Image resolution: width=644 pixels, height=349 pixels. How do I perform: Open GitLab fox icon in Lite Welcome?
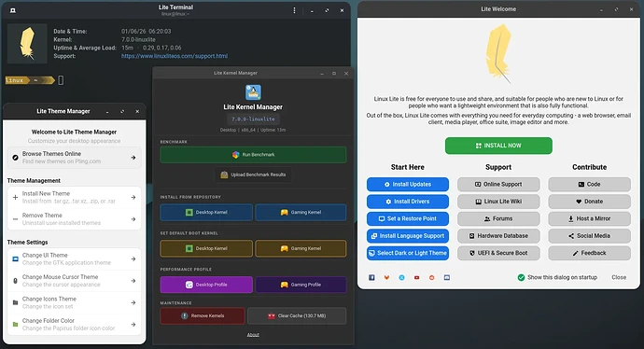point(386,277)
